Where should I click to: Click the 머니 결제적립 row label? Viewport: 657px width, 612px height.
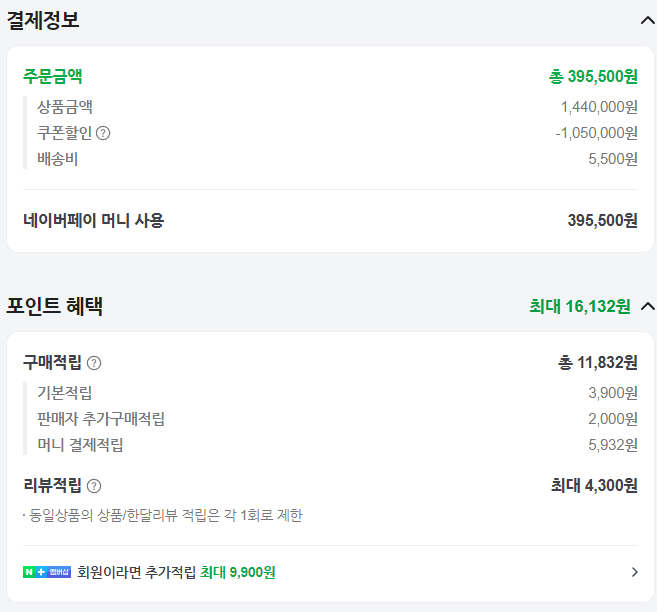(x=80, y=445)
